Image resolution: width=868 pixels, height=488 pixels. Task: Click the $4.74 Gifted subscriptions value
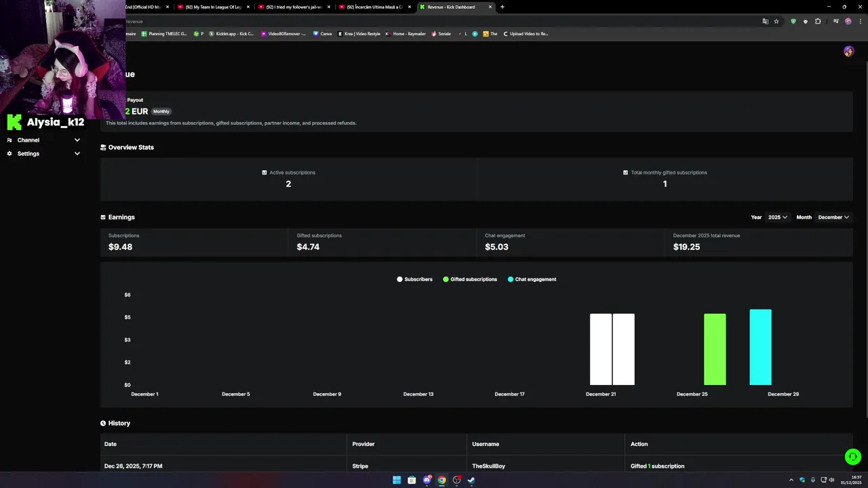pyautogui.click(x=308, y=247)
